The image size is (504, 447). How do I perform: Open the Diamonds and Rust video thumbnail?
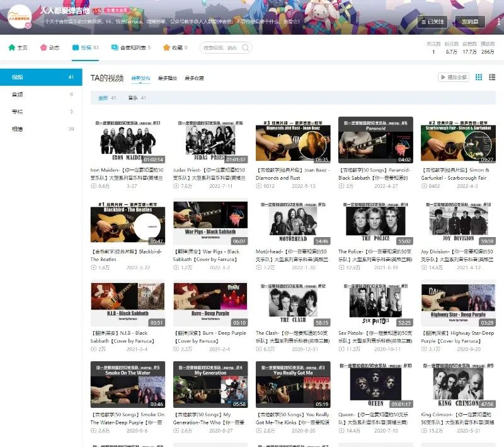[293, 140]
